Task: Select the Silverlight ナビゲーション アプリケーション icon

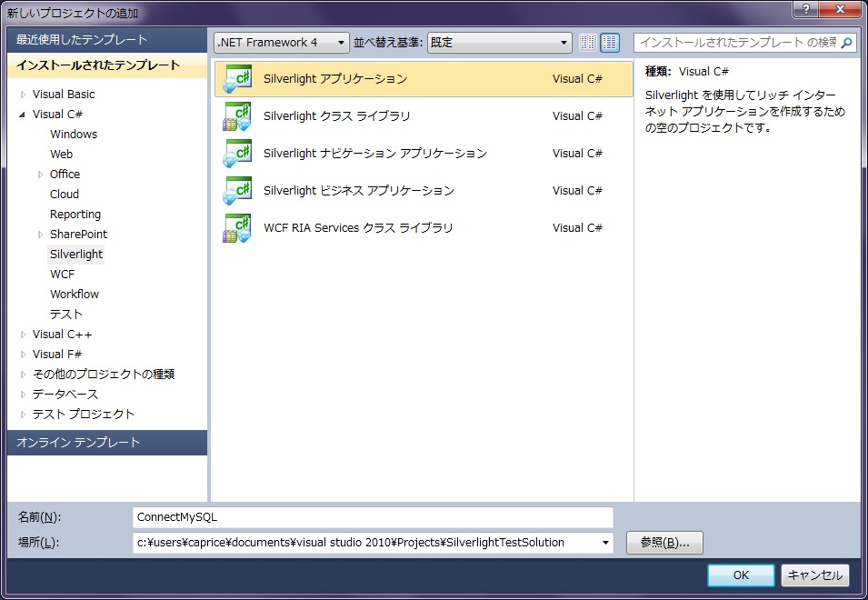Action: [237, 154]
